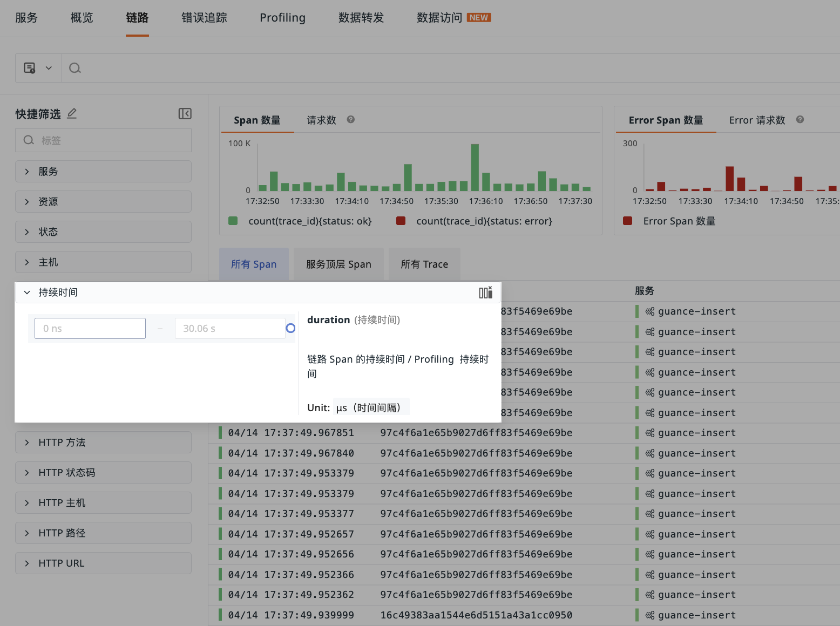This screenshot has height=626, width=840.
Task: Click the 服务 column header
Action: pos(645,291)
